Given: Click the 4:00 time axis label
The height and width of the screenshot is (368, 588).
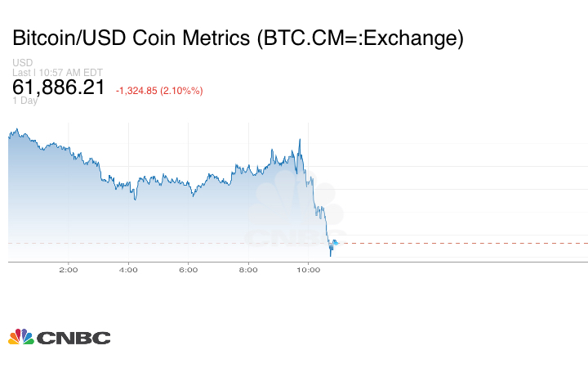Looking at the screenshot, I should (x=128, y=270).
